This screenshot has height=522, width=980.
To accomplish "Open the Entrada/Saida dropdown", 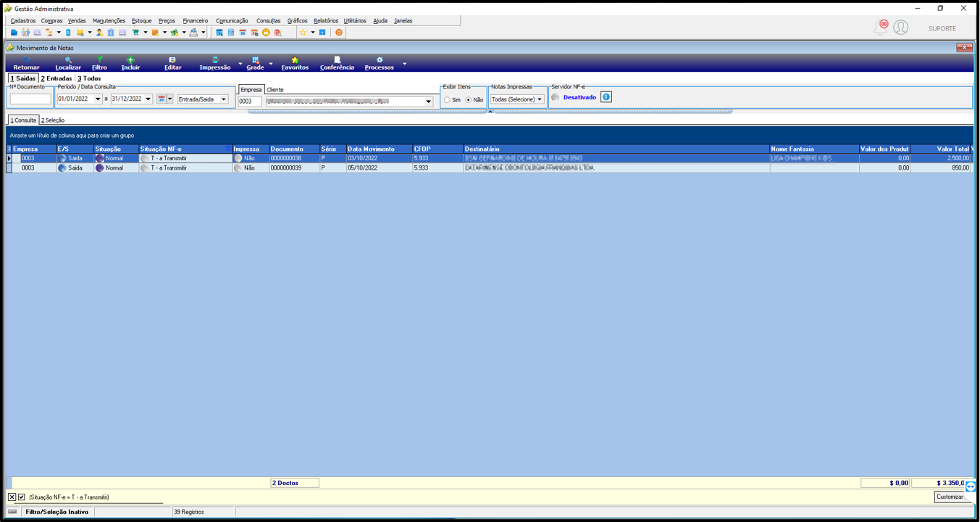I will pyautogui.click(x=224, y=99).
